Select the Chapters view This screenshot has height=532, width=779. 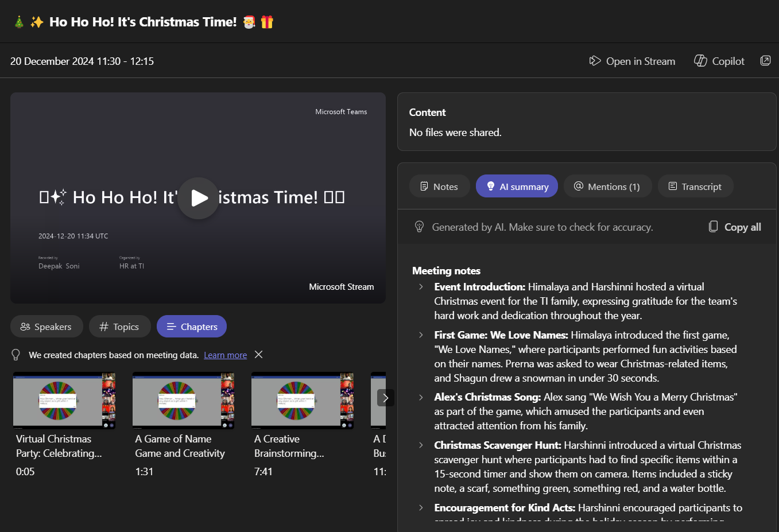[192, 326]
